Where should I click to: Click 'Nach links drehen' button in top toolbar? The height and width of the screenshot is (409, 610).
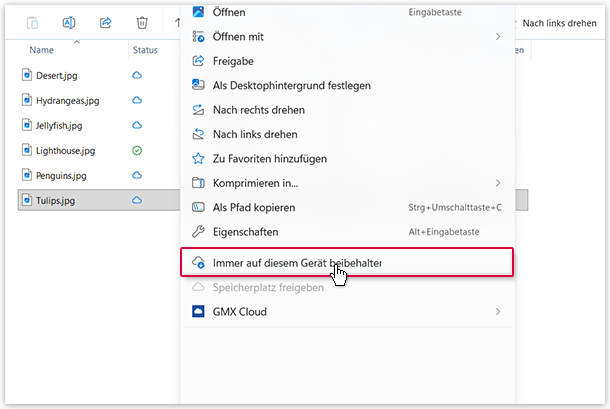click(561, 22)
